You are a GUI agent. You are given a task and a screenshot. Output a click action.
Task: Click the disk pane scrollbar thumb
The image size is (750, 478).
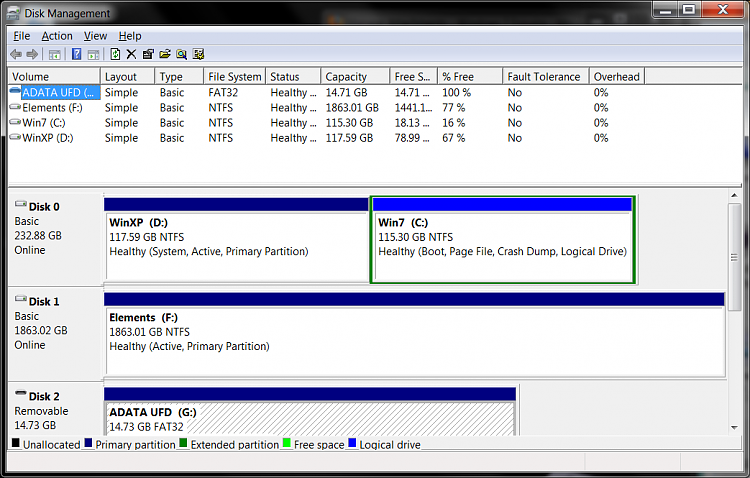point(734,257)
